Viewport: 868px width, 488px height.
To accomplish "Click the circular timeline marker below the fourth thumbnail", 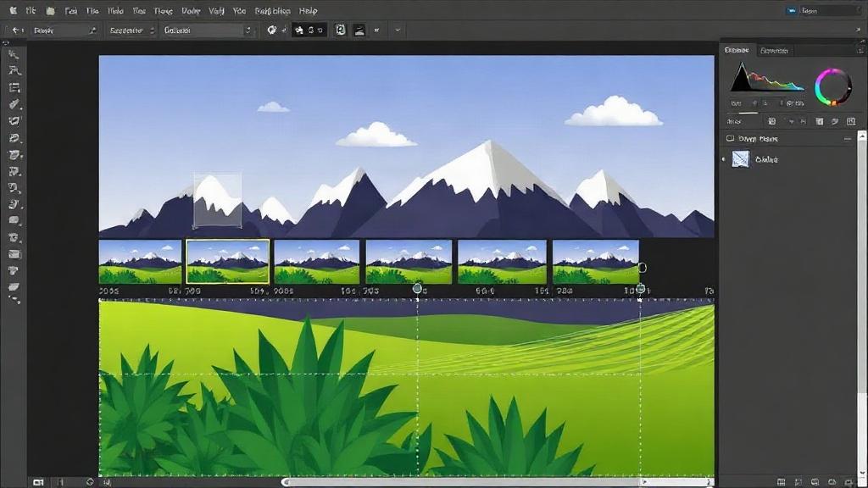I will pos(417,288).
